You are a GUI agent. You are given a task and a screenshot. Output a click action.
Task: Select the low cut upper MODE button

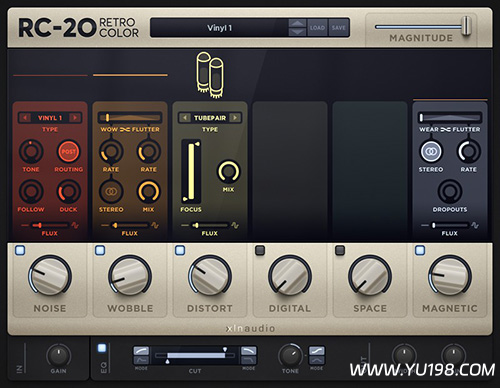tap(141, 351)
